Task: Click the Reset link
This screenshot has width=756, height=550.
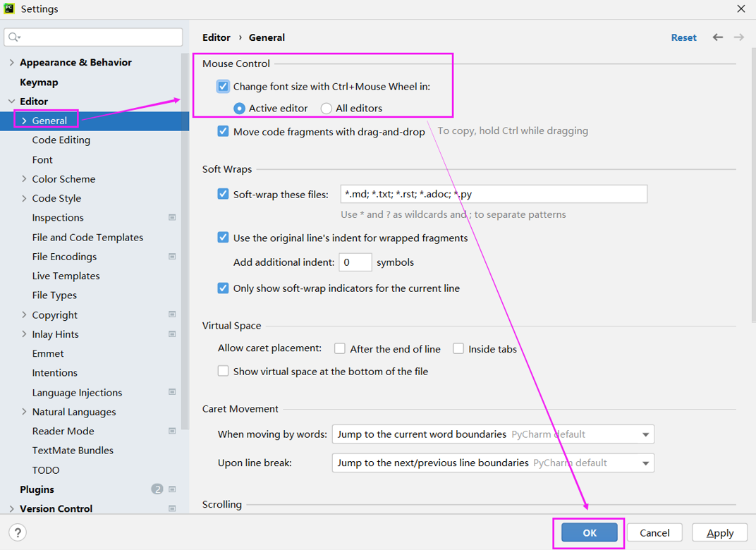Action: click(x=683, y=38)
